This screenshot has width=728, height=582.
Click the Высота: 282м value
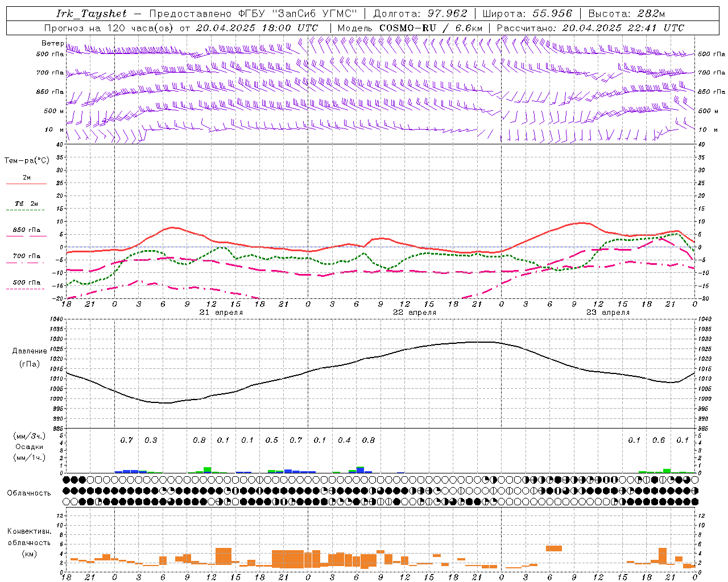pos(627,14)
